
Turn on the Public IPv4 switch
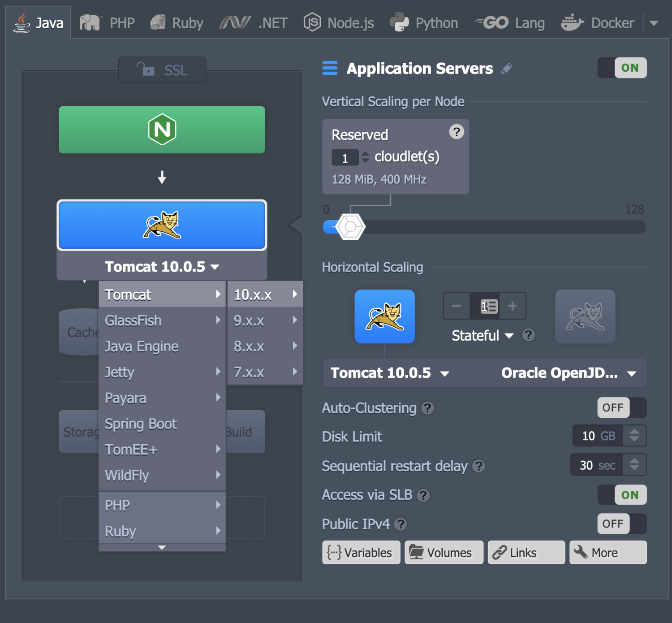[x=622, y=524]
